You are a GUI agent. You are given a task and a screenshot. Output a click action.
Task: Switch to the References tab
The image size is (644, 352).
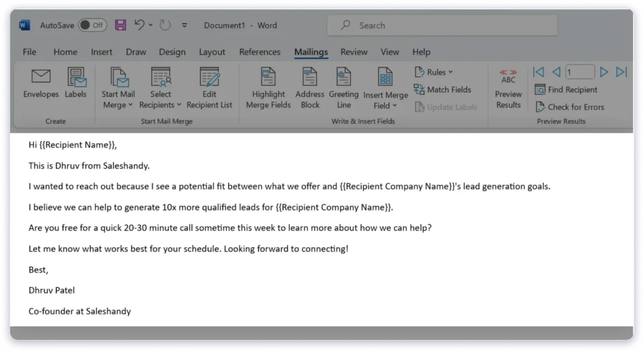[260, 52]
